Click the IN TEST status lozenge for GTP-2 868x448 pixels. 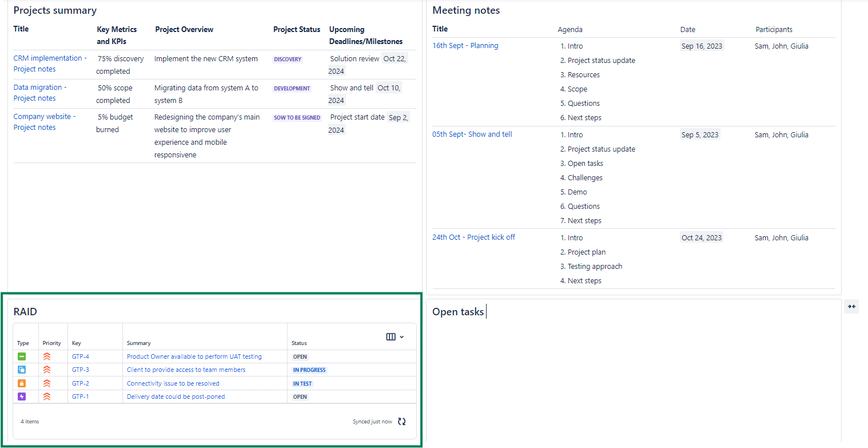[x=302, y=383]
